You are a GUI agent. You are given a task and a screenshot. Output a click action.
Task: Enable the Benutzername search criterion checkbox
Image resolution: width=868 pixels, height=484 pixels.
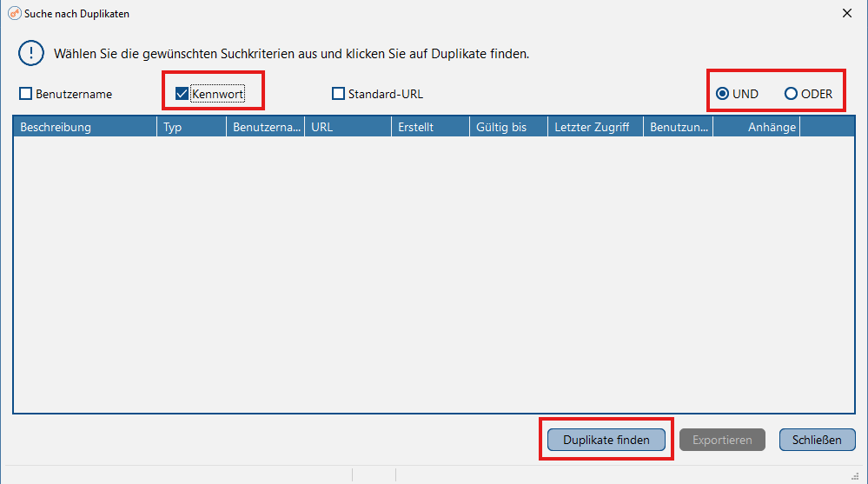click(25, 94)
